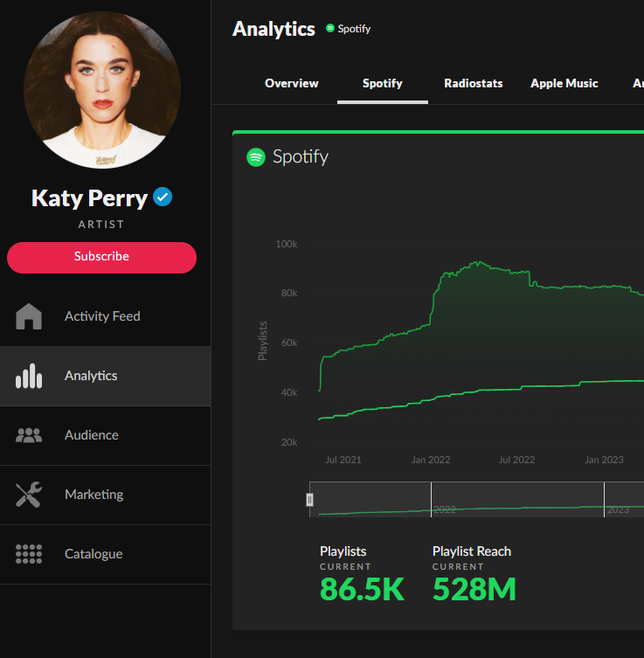
Task: Click the Jan 2022 axis label
Action: coord(431,460)
